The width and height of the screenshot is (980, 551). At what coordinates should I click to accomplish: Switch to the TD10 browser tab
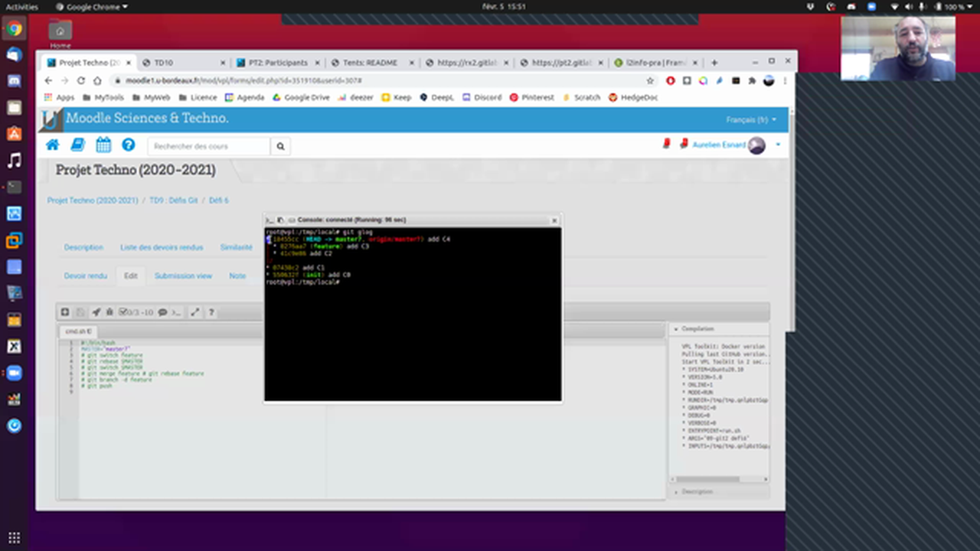[182, 63]
